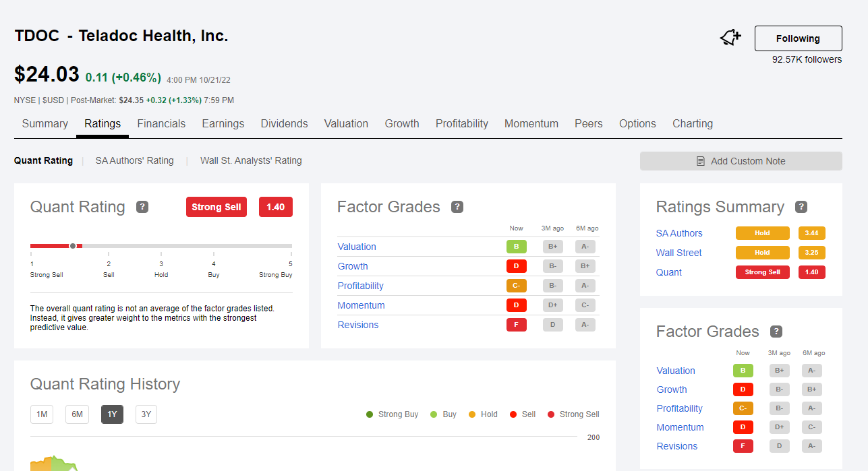Open Valuation link in middle Factor Grades

pos(357,247)
